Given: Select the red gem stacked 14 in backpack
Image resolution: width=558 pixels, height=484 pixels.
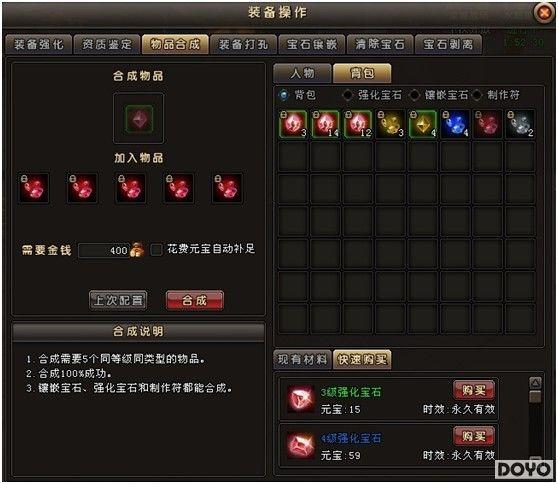Looking at the screenshot, I should click(x=325, y=124).
